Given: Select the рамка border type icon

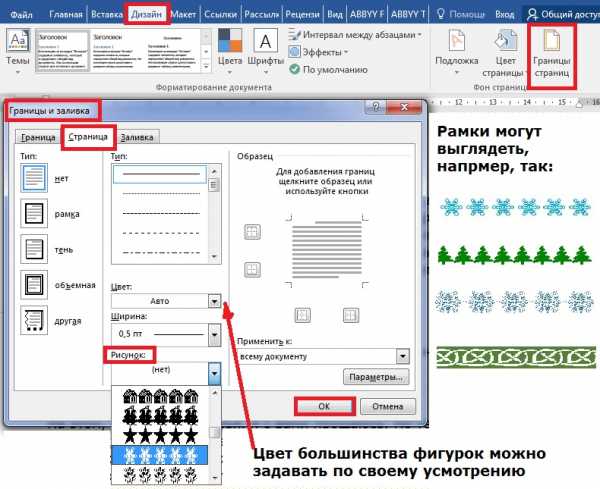Looking at the screenshot, I should click(33, 214).
